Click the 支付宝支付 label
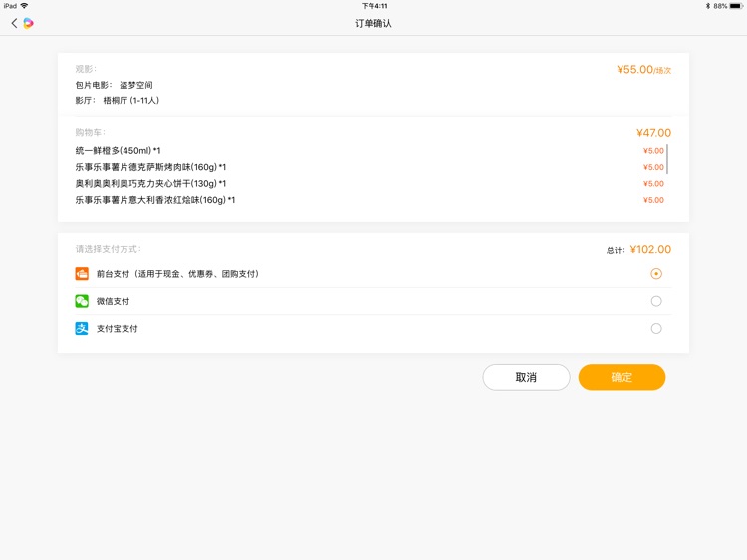The image size is (747, 560). 118,329
